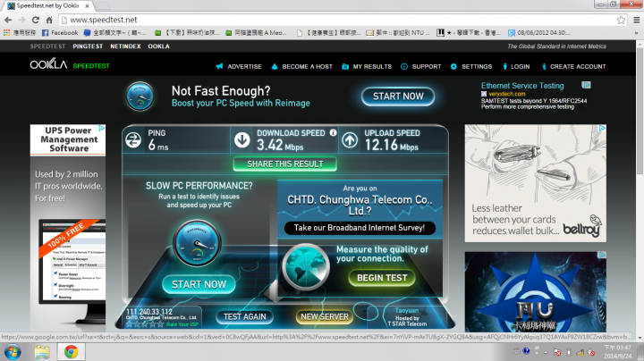Click the LOGIN link
Viewport: 644px width, 361px height.
(517, 66)
